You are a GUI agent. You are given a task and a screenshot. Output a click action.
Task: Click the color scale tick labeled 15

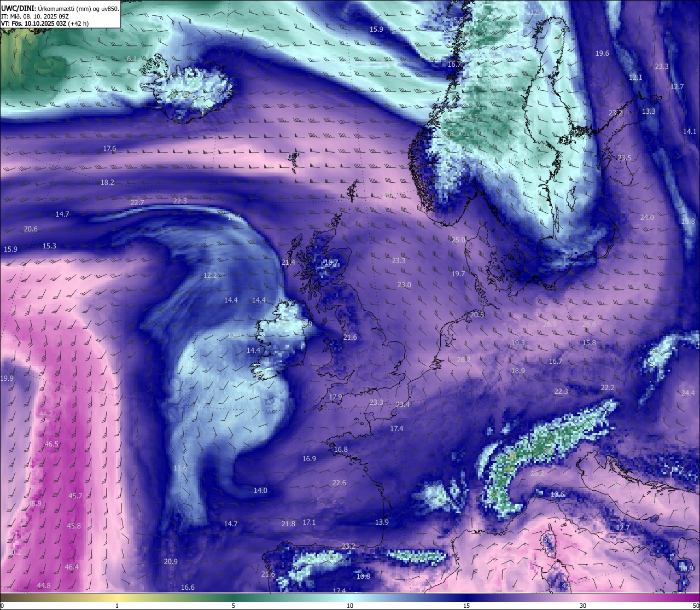pyautogui.click(x=466, y=606)
